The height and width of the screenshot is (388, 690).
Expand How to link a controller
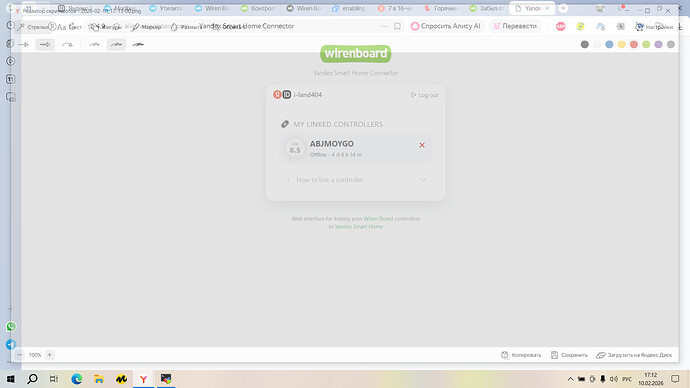point(356,180)
